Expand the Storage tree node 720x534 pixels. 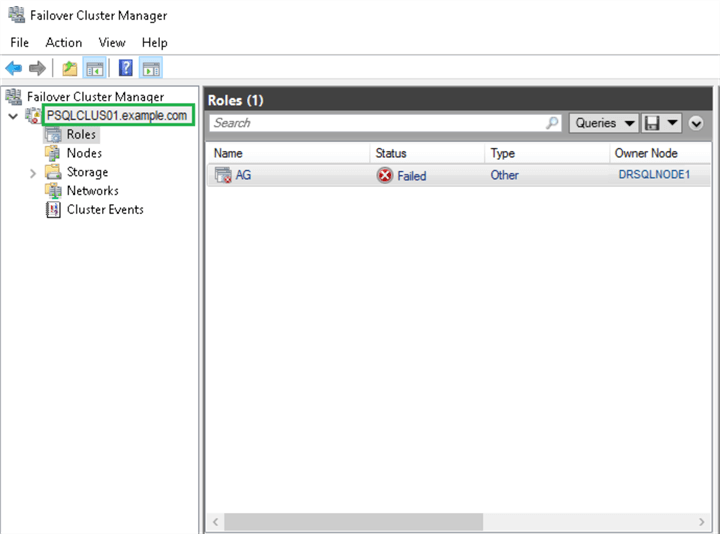pos(33,173)
